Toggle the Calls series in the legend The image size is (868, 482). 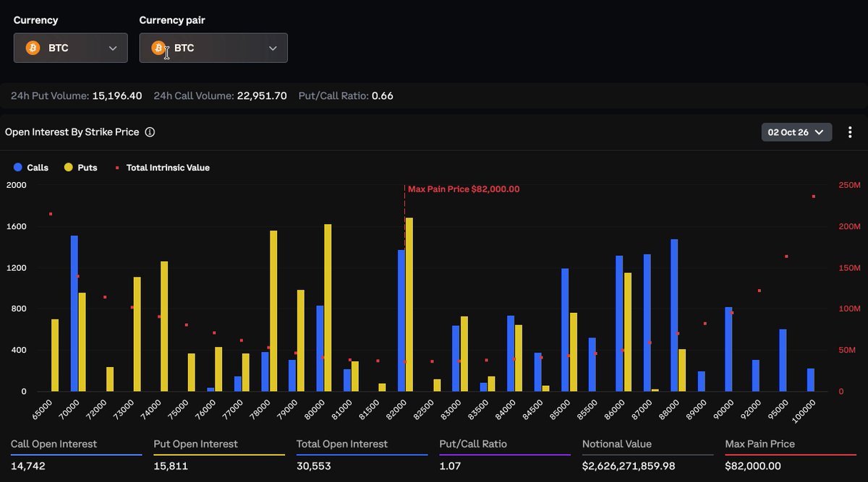(x=31, y=168)
